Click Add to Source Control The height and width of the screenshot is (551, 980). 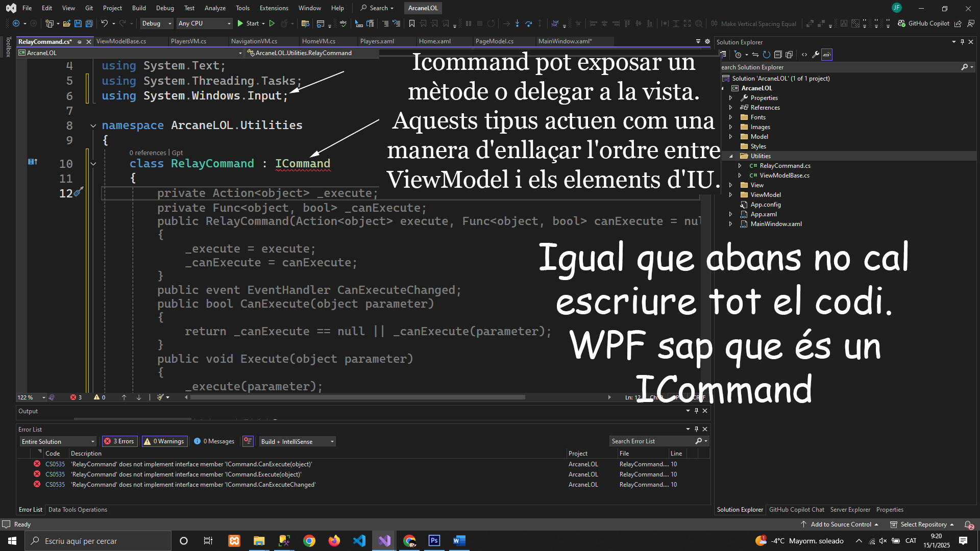[x=840, y=524]
